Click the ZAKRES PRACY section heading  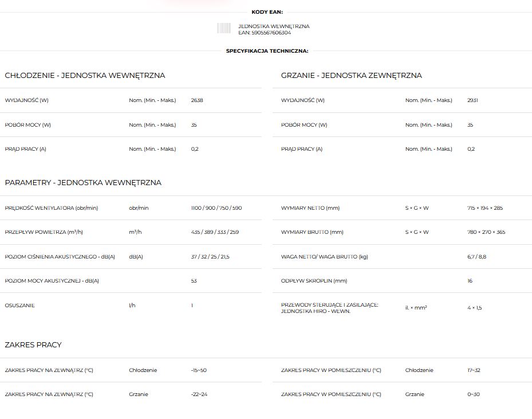33,345
